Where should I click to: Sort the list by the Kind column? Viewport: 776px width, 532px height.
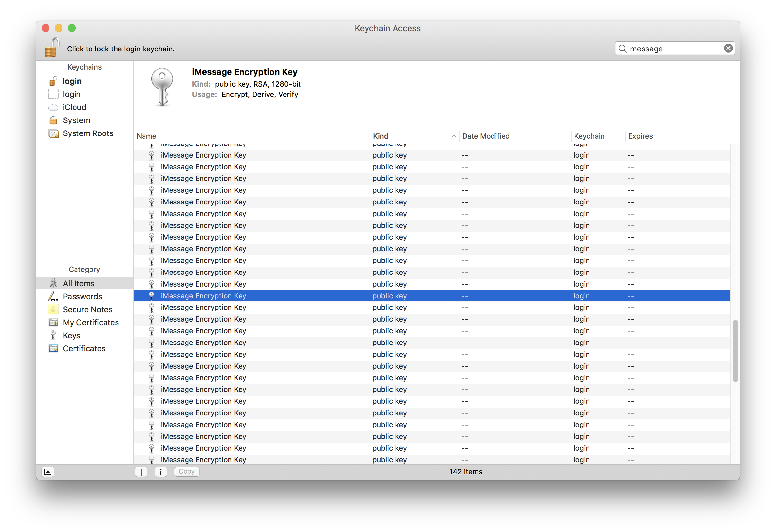coord(414,136)
